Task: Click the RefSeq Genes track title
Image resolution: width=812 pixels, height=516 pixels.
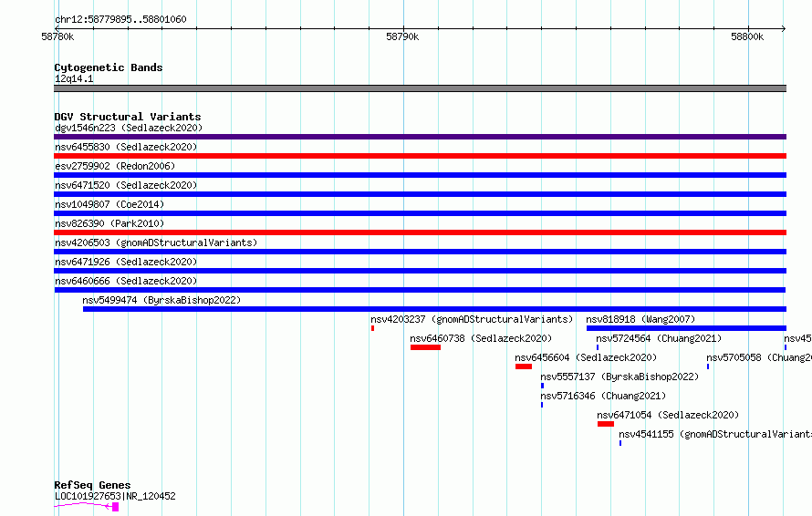Action: [93, 485]
